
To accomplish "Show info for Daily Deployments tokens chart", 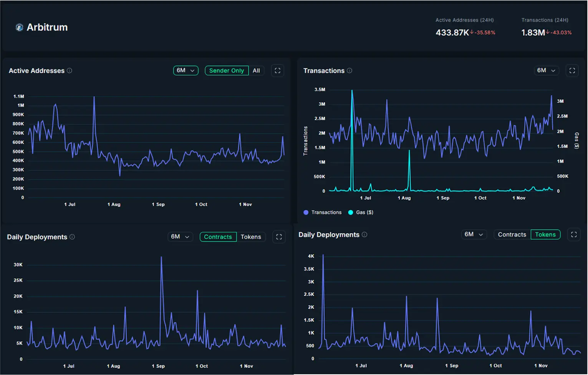I will click(x=364, y=235).
